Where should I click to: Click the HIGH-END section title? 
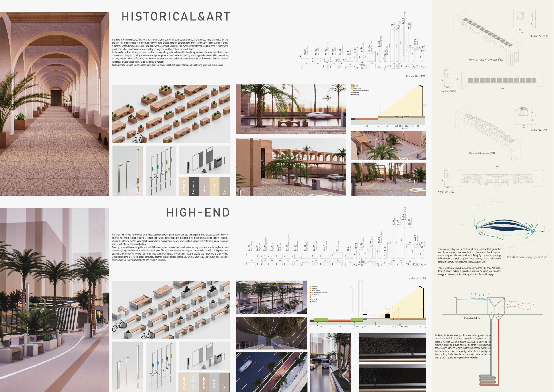point(198,213)
